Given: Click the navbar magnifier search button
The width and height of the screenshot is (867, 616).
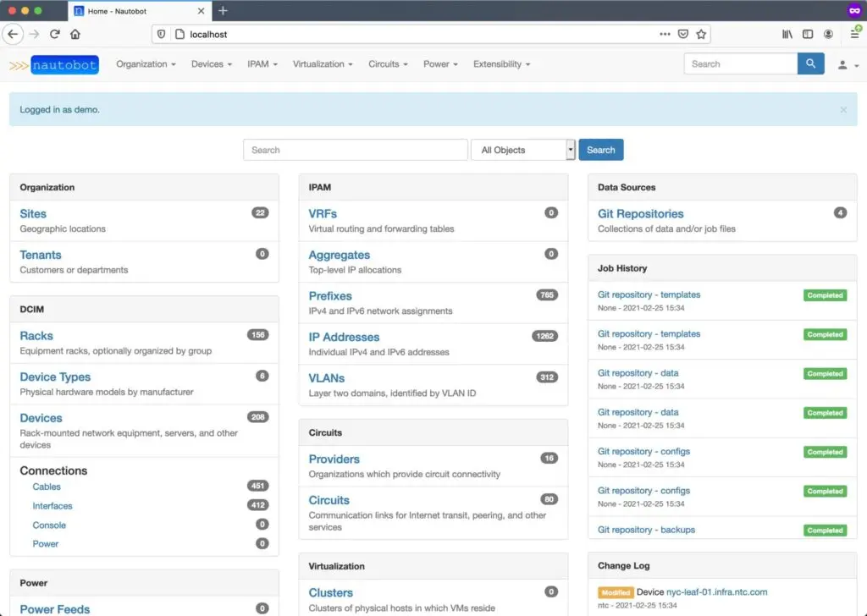Looking at the screenshot, I should coord(810,63).
